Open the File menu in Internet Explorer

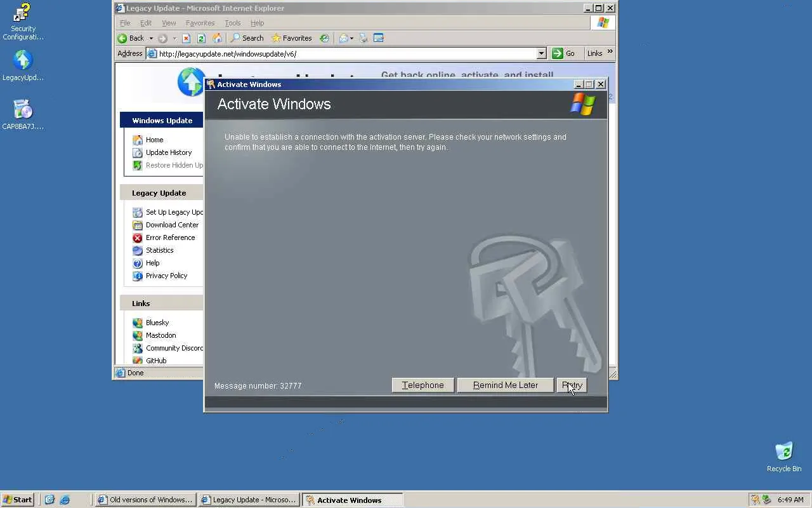click(x=125, y=23)
